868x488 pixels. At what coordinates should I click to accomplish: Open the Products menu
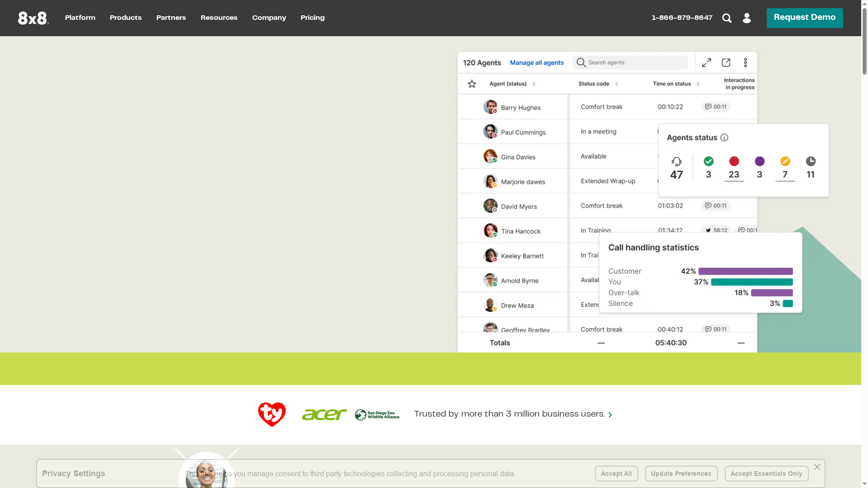[126, 18]
